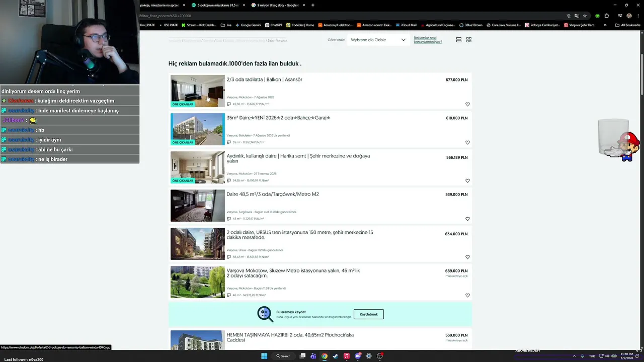The height and width of the screenshot is (362, 644).
Task: Open the 'iCloud Mail' bookmark
Action: (406, 25)
